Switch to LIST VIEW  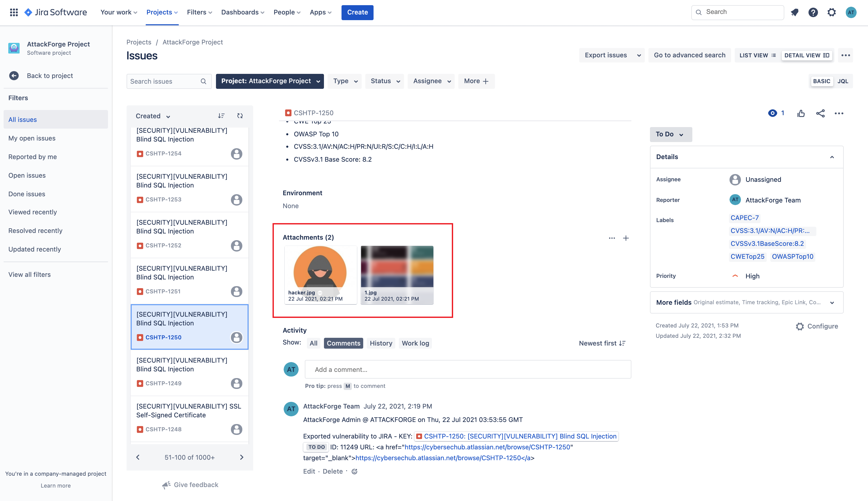tap(757, 56)
